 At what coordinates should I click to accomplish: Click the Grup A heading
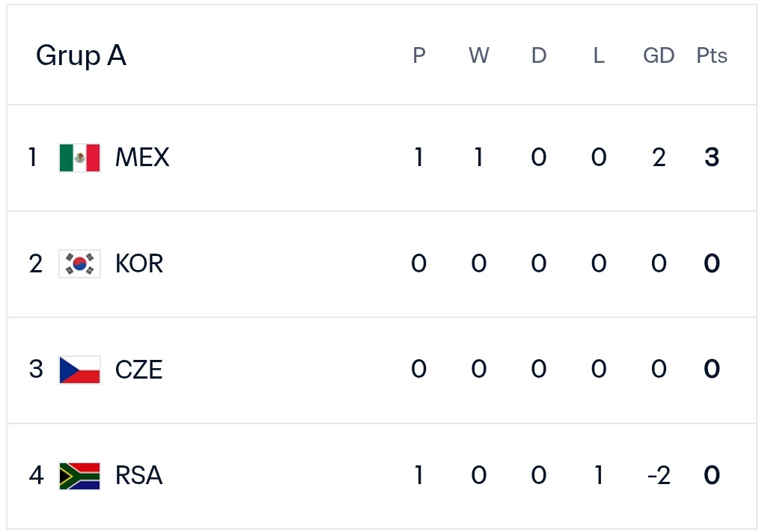click(x=81, y=55)
